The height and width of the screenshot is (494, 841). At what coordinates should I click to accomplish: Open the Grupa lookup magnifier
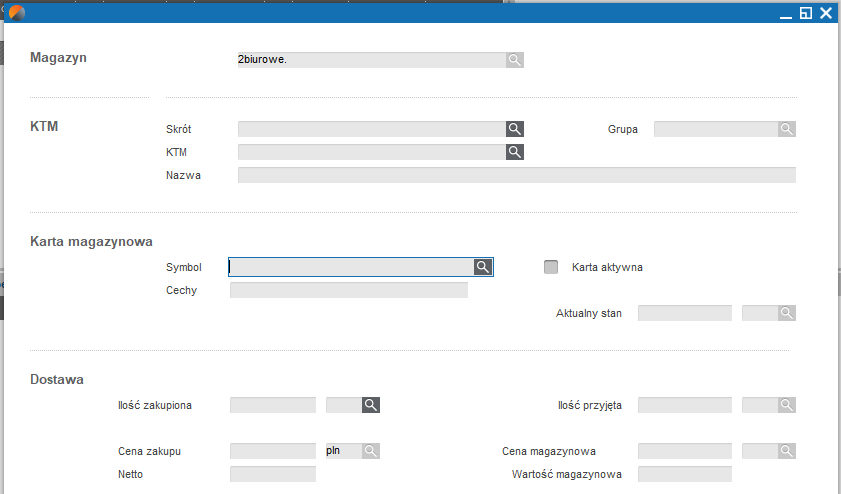pyautogui.click(x=787, y=129)
